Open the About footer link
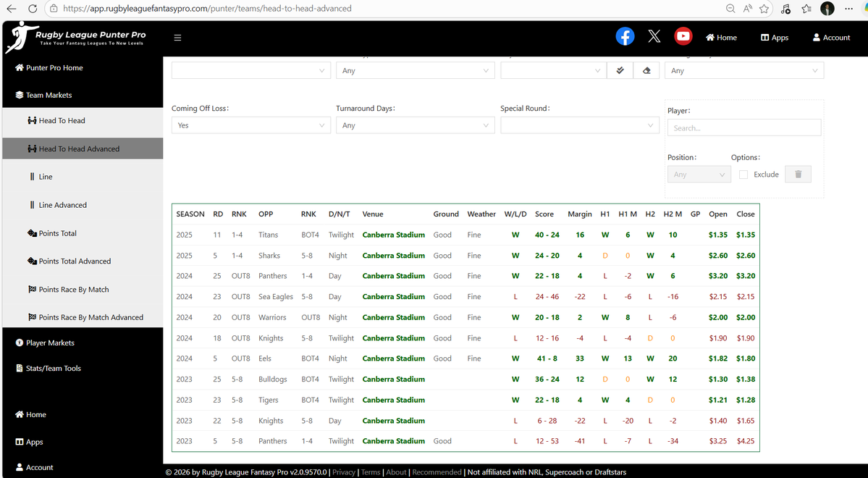Image resolution: width=868 pixels, height=478 pixels. [x=396, y=472]
